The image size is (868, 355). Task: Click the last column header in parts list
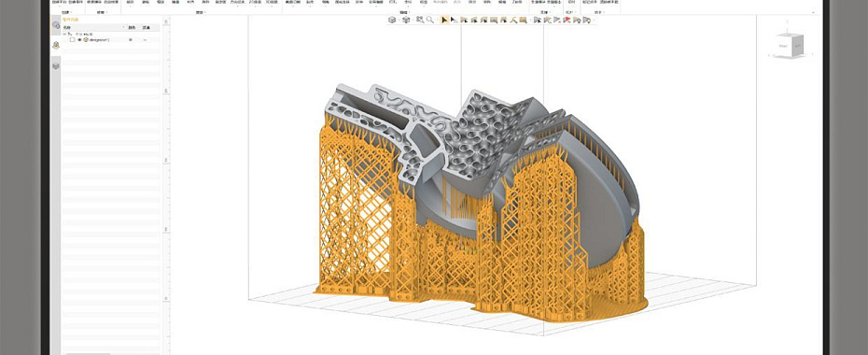(147, 27)
